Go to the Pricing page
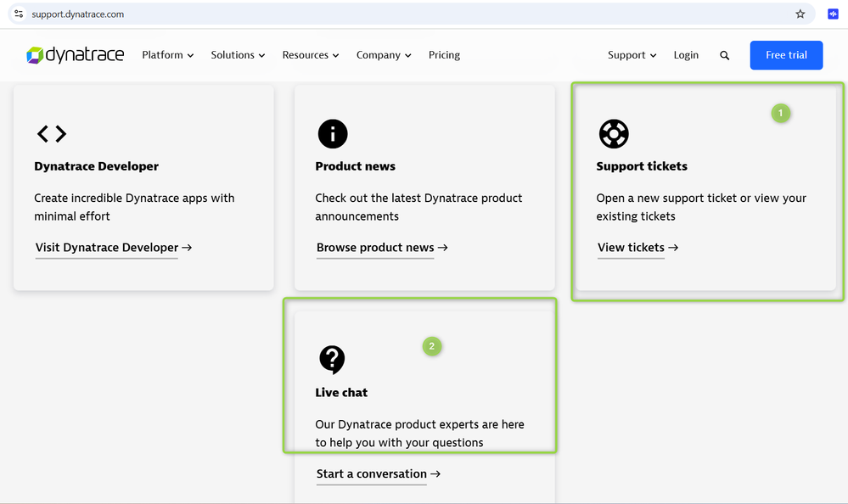 [444, 55]
